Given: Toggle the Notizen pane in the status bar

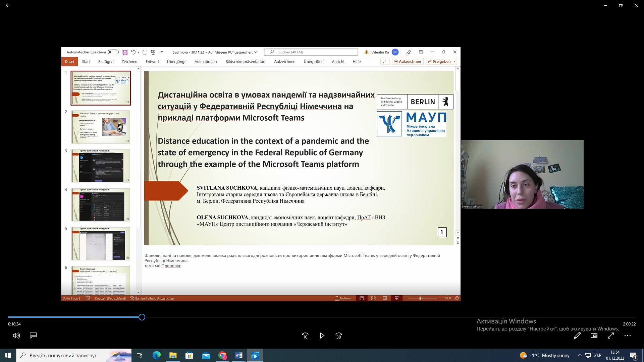Looking at the screenshot, I should click(x=343, y=298).
